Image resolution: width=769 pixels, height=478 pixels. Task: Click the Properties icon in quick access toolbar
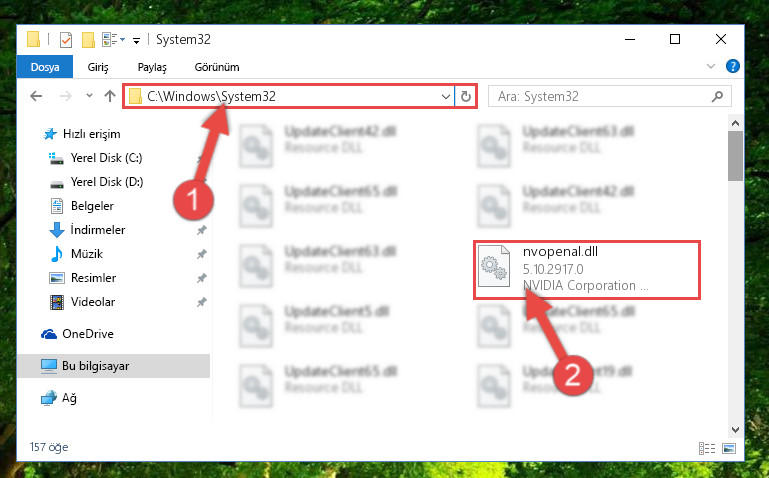tap(65, 40)
